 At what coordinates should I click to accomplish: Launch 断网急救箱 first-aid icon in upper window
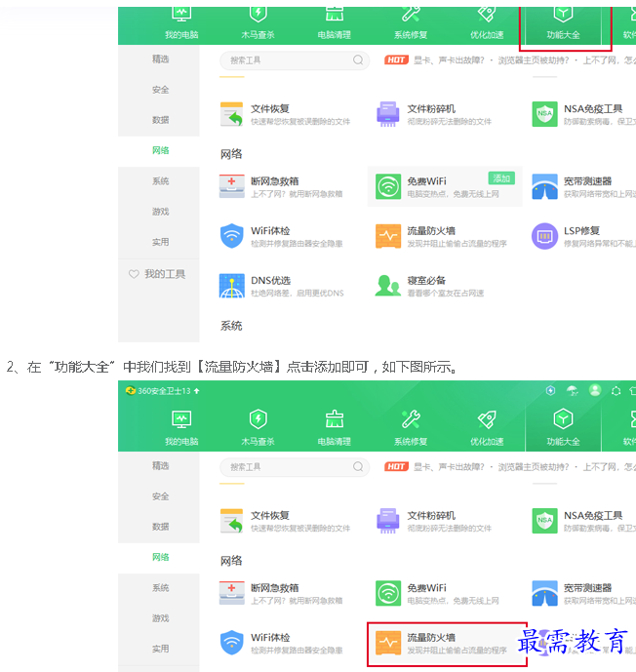tap(232, 186)
